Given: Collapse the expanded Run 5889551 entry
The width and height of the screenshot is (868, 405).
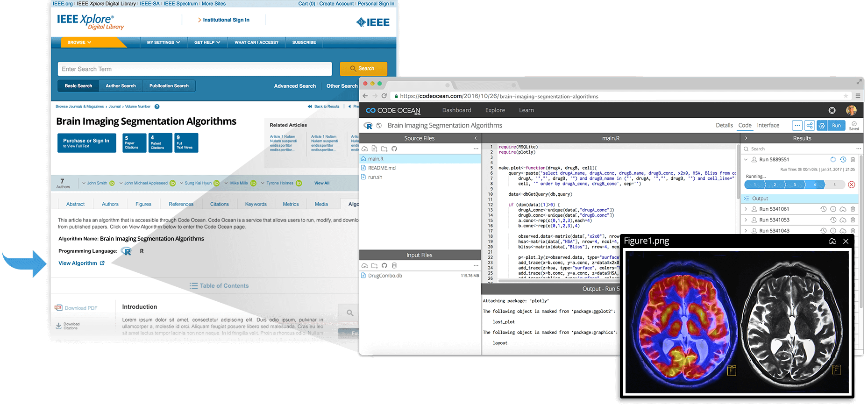Looking at the screenshot, I should click(746, 160).
